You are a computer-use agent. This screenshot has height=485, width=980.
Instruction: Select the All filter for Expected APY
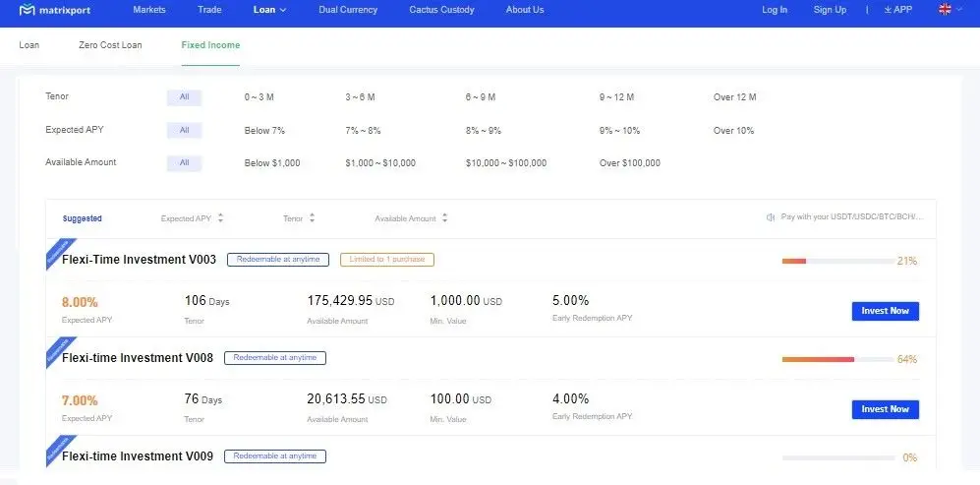tap(184, 130)
